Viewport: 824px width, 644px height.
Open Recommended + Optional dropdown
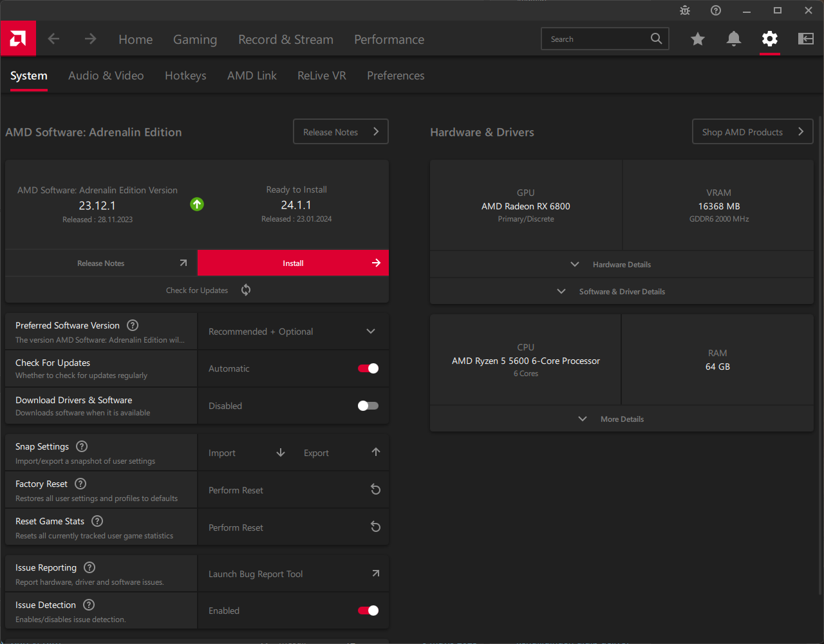tap(293, 331)
